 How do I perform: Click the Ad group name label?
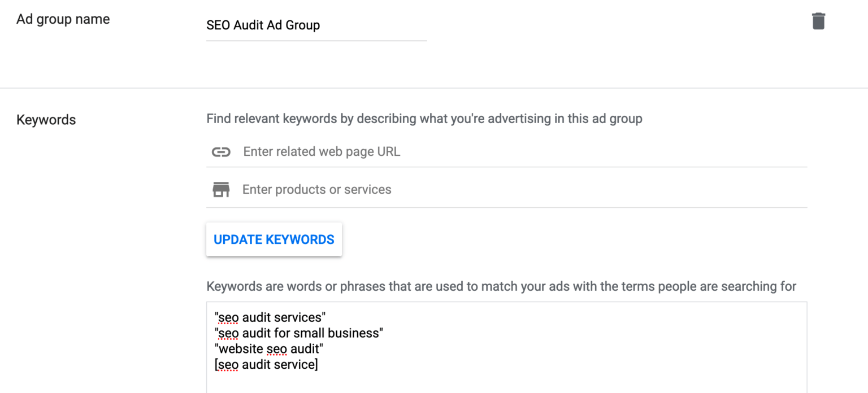[x=63, y=19]
